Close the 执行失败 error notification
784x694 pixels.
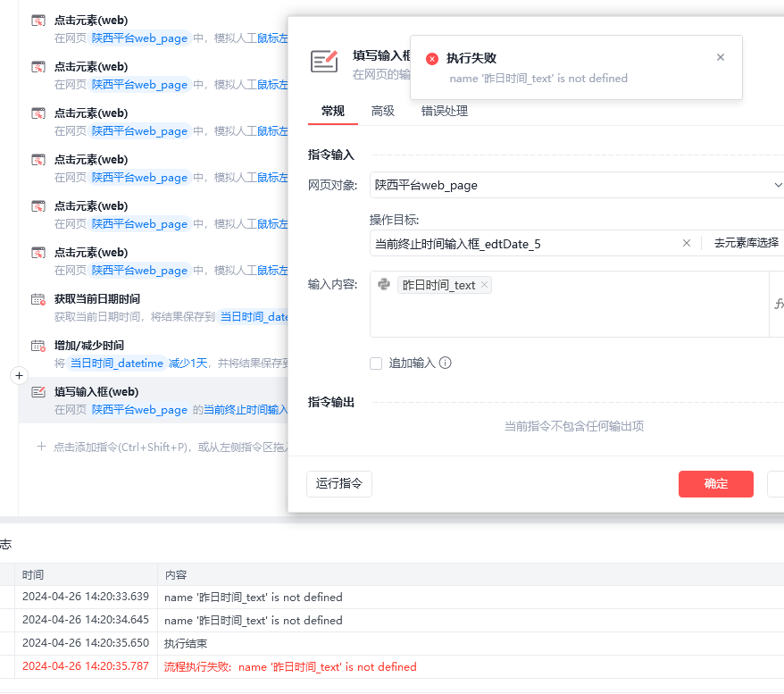coord(720,57)
